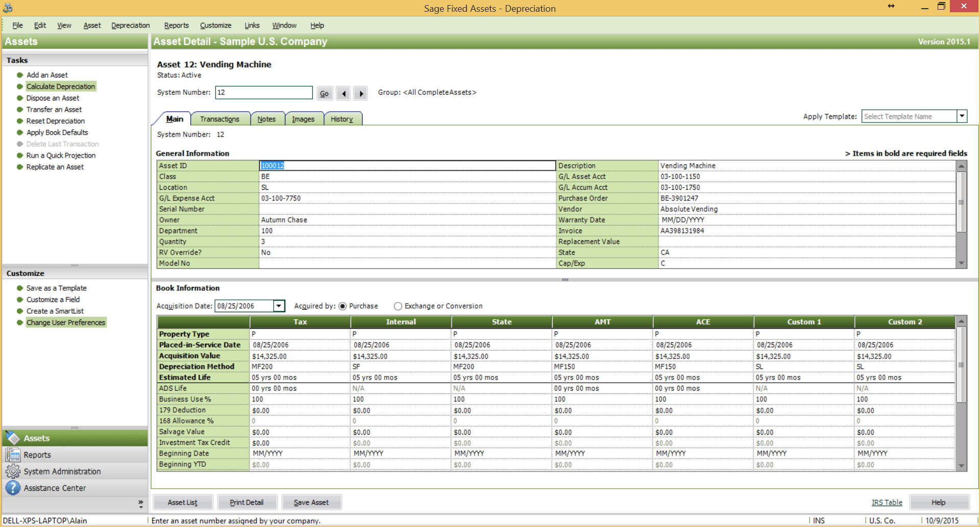Viewport: 980px width, 527px height.
Task: Collapse the task pane using double chevron
Action: [141, 504]
